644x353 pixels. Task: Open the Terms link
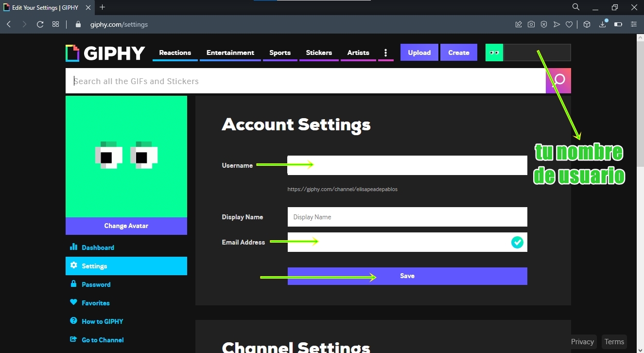tap(614, 342)
